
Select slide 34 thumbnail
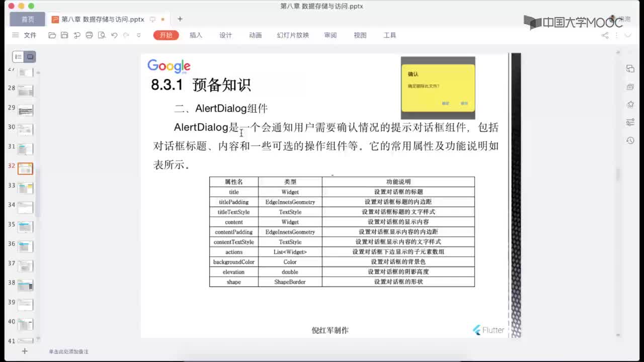click(x=26, y=207)
